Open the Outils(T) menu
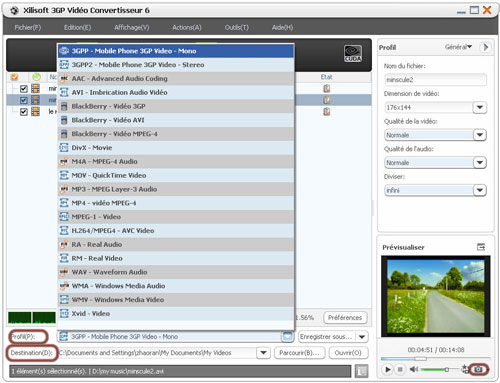Viewport: 500px width, 383px height. [x=237, y=27]
